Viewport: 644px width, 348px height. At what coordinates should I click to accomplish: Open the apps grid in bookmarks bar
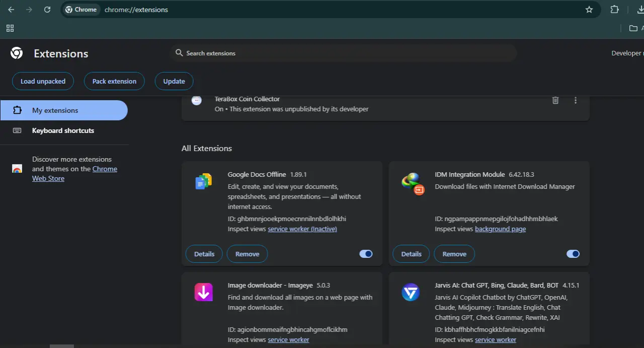10,28
